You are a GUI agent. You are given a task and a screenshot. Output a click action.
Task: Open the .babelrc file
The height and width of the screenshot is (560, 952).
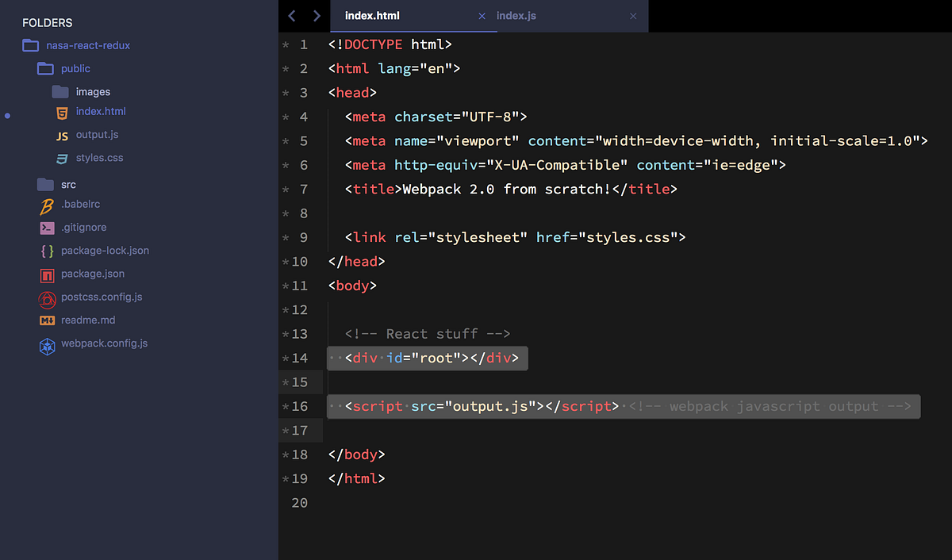coord(81,205)
